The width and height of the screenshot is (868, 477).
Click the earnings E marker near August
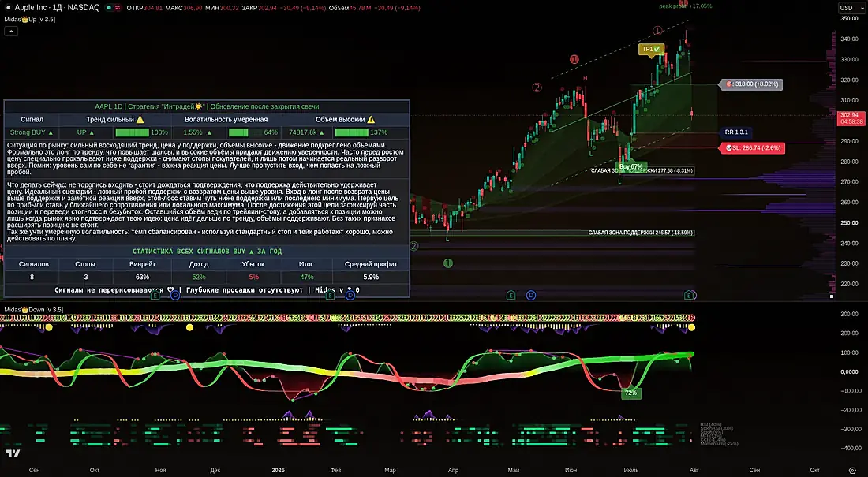[689, 296]
